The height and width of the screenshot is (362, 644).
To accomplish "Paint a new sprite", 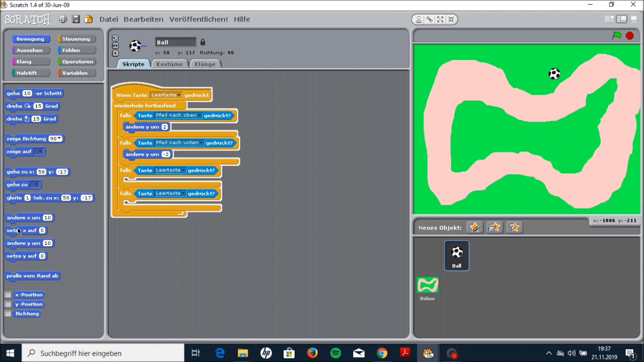I will (474, 227).
